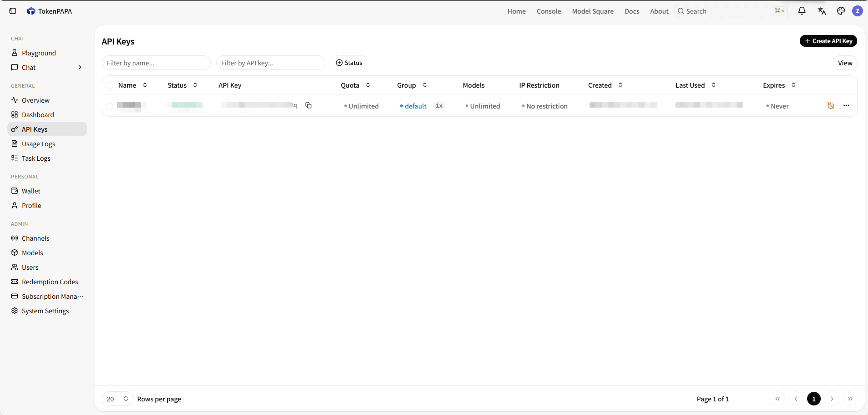The width and height of the screenshot is (868, 415).
Task: Sort by Created column
Action: point(605,85)
